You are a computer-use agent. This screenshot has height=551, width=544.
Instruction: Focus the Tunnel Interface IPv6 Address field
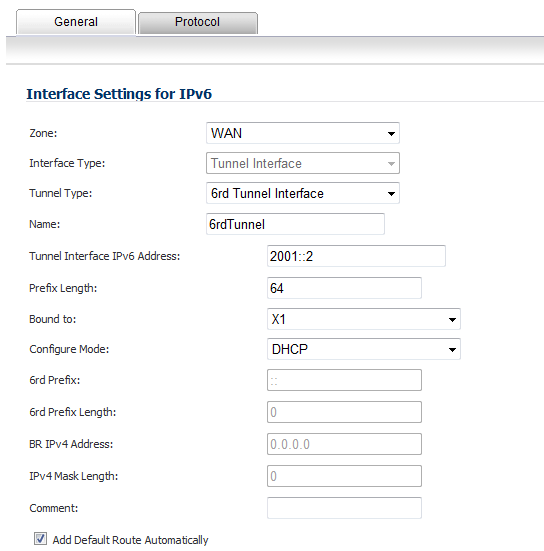356,256
